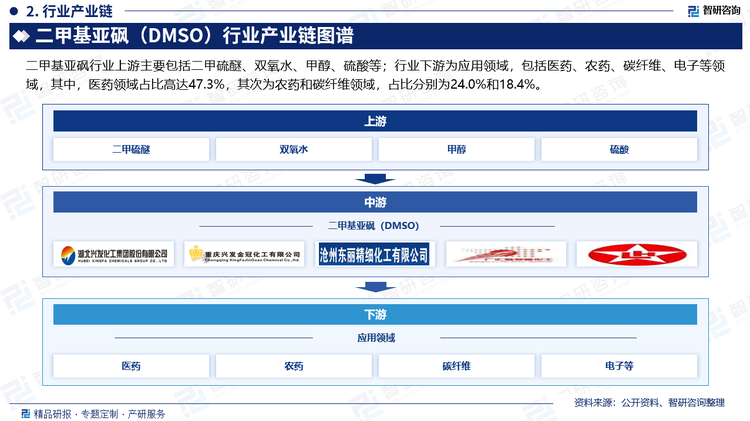Click the 应用领域 label

click(x=376, y=338)
